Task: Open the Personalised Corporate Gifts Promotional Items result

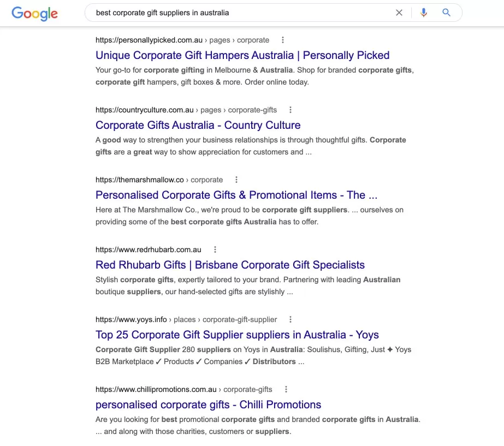Action: point(236,195)
